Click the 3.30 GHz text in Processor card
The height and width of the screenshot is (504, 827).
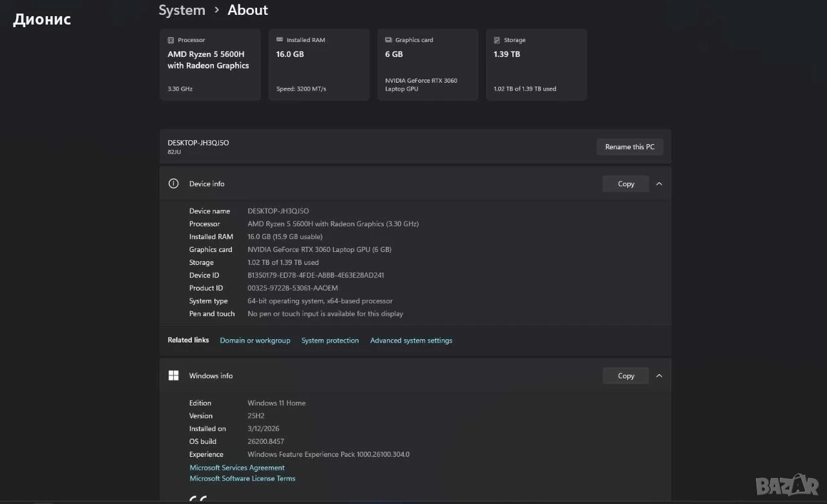(180, 89)
